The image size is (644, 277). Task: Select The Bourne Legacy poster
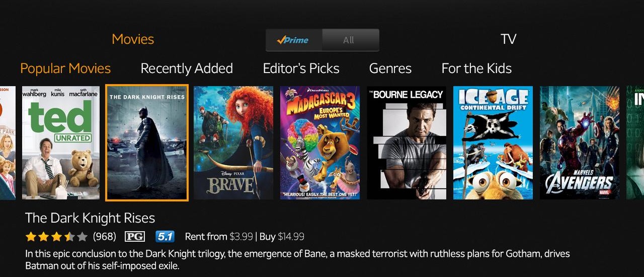(407, 143)
